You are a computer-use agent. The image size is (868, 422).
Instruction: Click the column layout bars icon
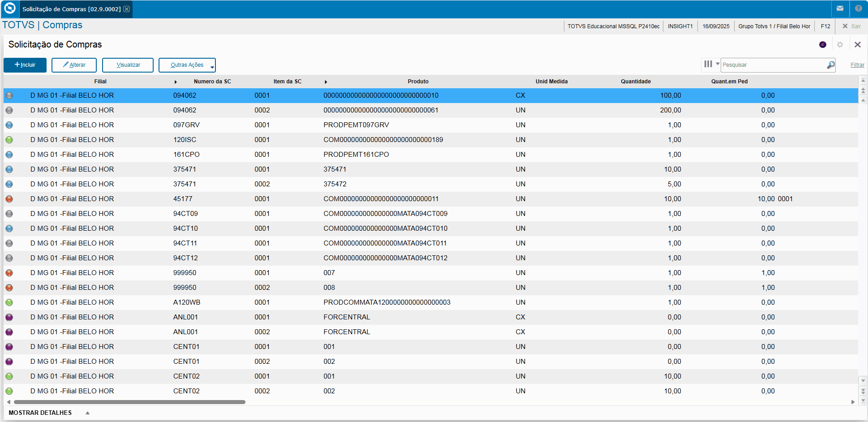coord(708,64)
